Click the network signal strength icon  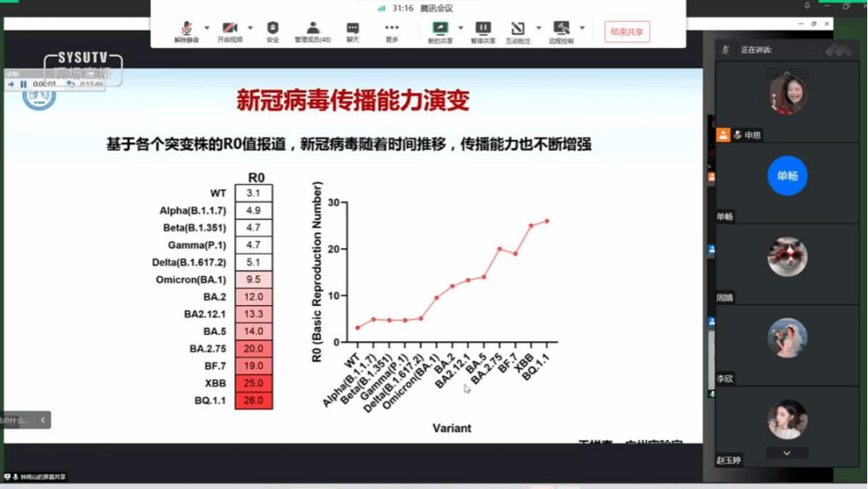tap(382, 8)
